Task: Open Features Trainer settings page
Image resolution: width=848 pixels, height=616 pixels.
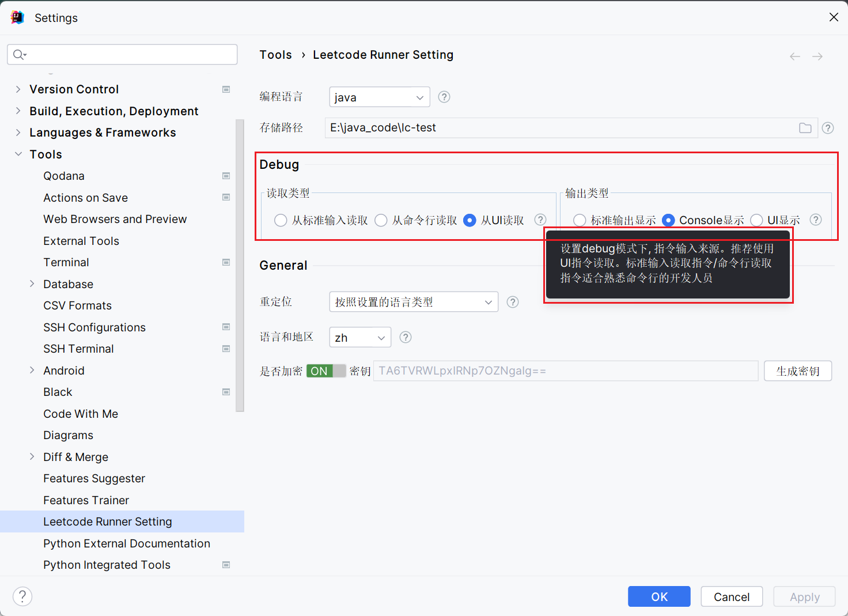Action: coord(86,500)
